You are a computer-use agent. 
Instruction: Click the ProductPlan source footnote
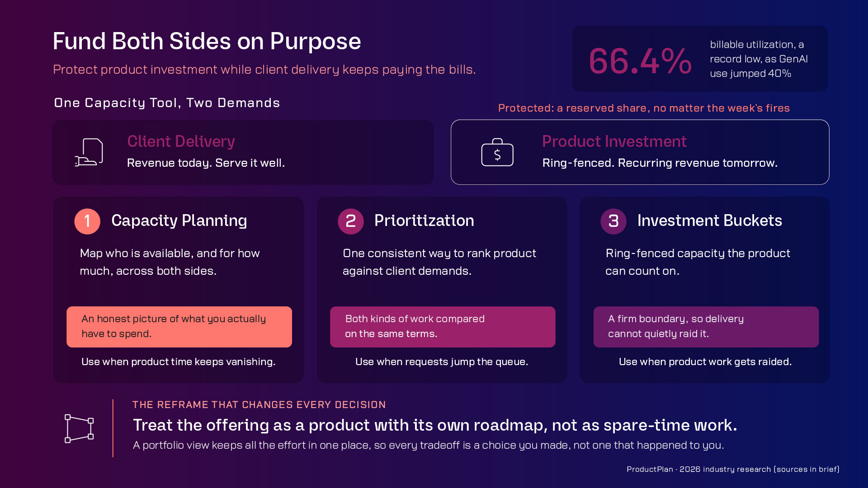733,469
